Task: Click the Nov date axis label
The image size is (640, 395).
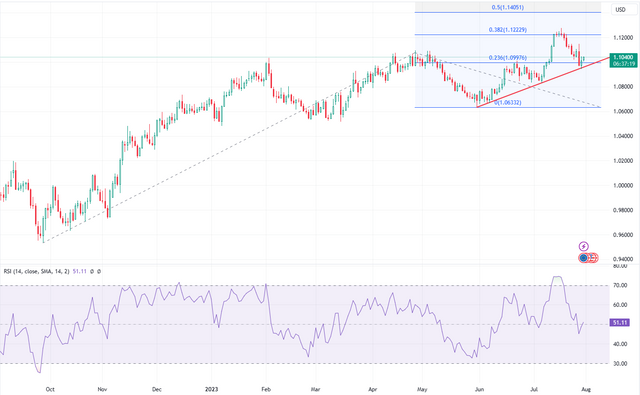Action: pos(102,389)
